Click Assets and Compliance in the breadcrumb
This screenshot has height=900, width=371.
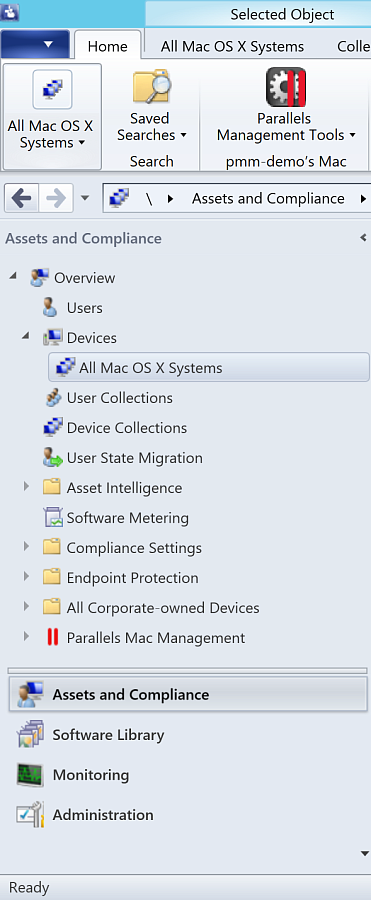pos(268,199)
